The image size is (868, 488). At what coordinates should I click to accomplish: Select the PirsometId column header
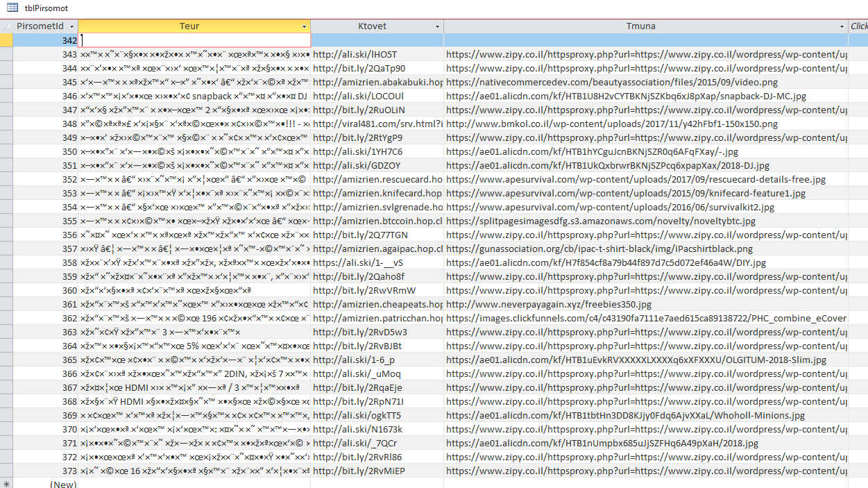(46, 26)
